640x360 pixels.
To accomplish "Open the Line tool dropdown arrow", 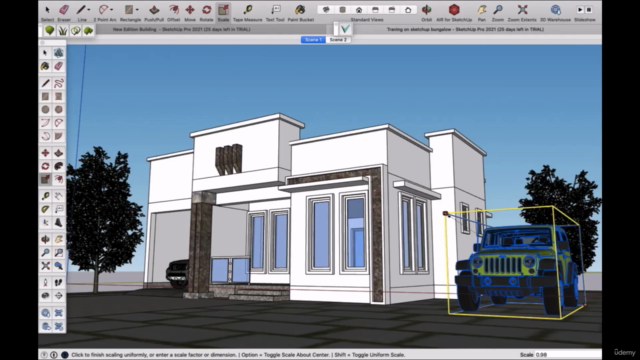I will [x=89, y=10].
